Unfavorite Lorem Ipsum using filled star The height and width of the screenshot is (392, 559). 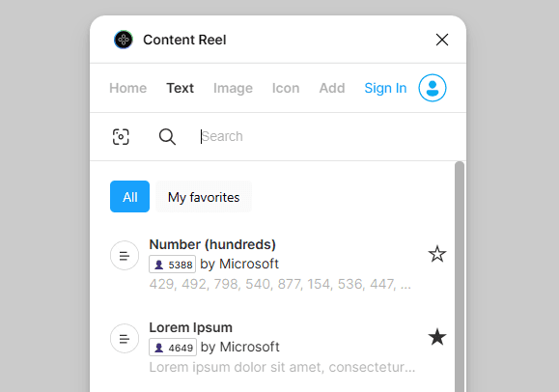coord(437,337)
